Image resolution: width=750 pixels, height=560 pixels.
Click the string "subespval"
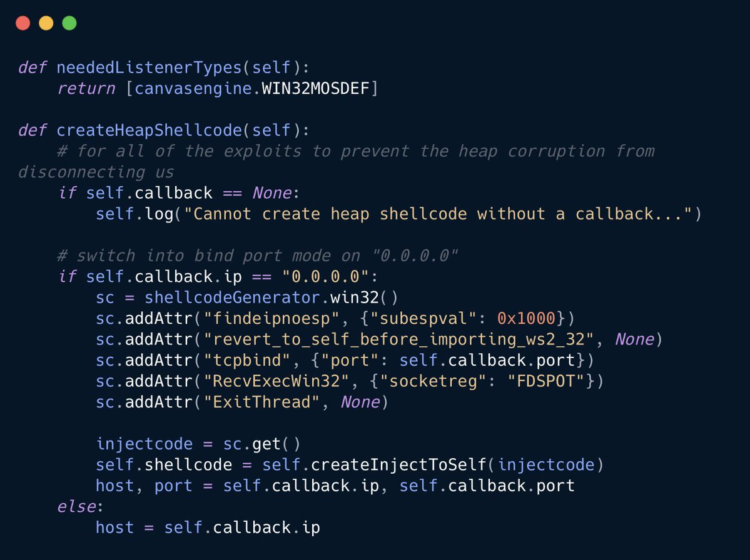[423, 318]
